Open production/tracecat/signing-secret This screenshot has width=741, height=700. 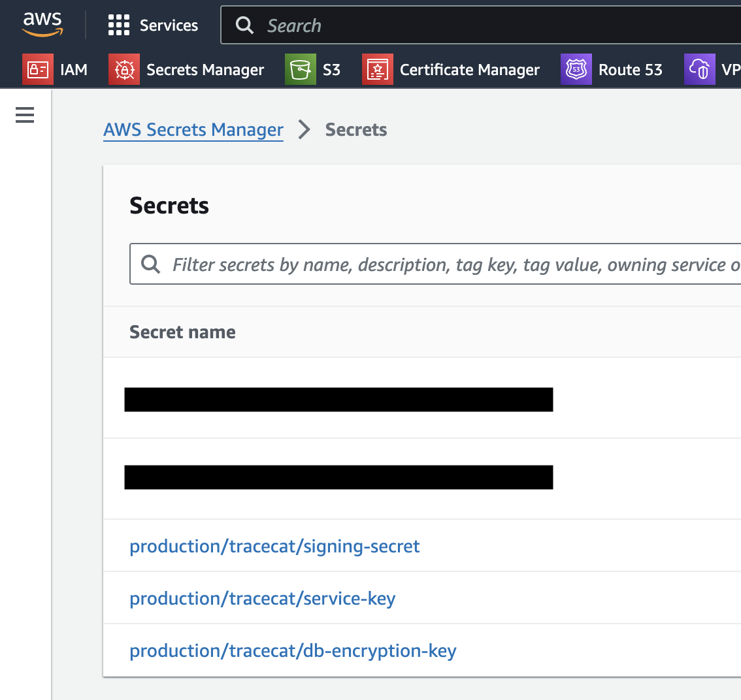pyautogui.click(x=274, y=547)
